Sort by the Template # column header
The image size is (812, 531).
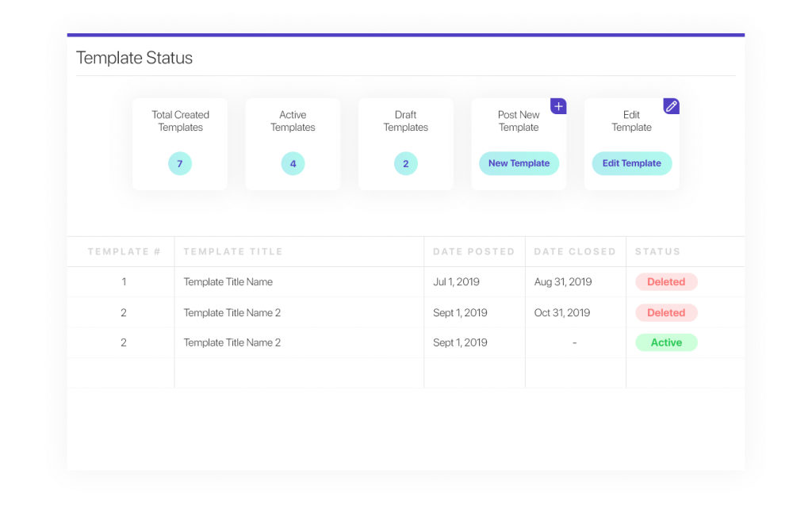(x=124, y=252)
